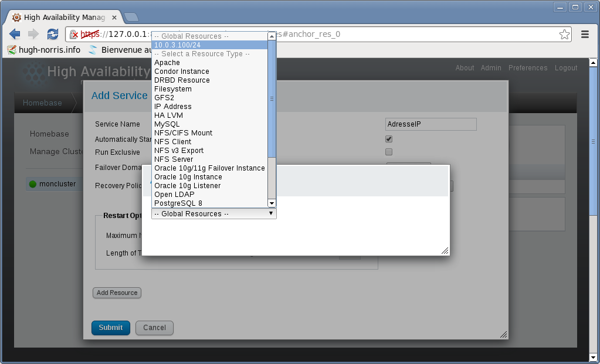Bookmark page with the star icon

pyautogui.click(x=564, y=35)
